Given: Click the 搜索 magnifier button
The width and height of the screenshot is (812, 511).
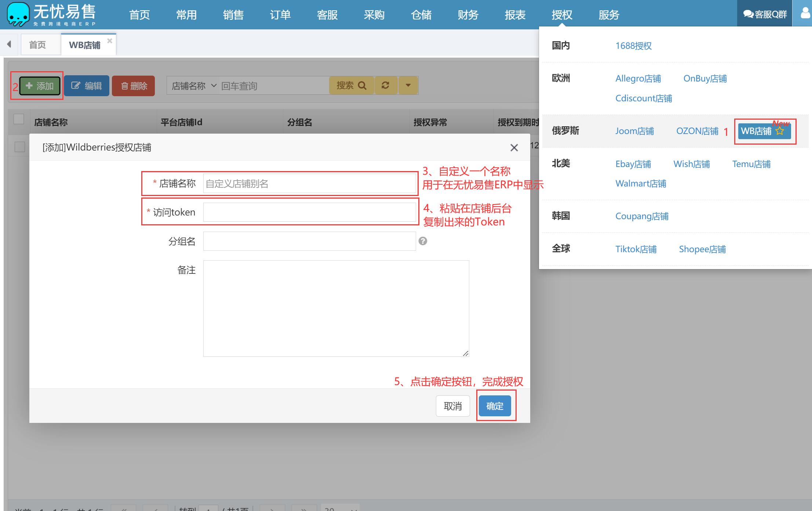Looking at the screenshot, I should (x=352, y=86).
